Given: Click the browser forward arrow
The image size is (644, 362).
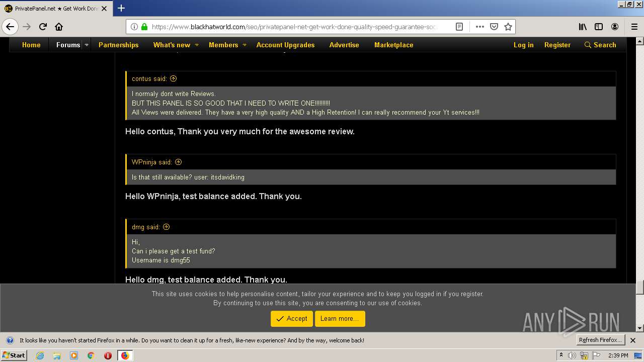Looking at the screenshot, I should 27,27.
